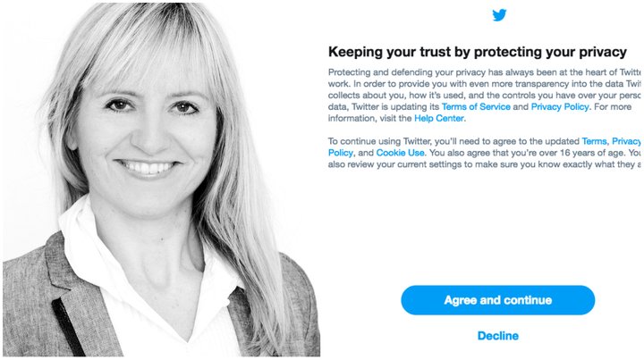Open the Cookie Use link
The height and width of the screenshot is (360, 644).
click(400, 153)
